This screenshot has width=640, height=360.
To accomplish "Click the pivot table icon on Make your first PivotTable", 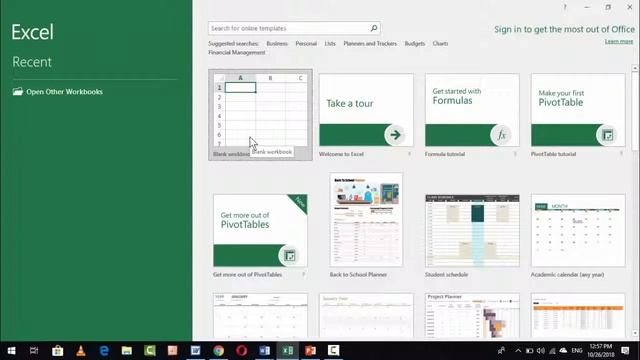I will coord(607,135).
